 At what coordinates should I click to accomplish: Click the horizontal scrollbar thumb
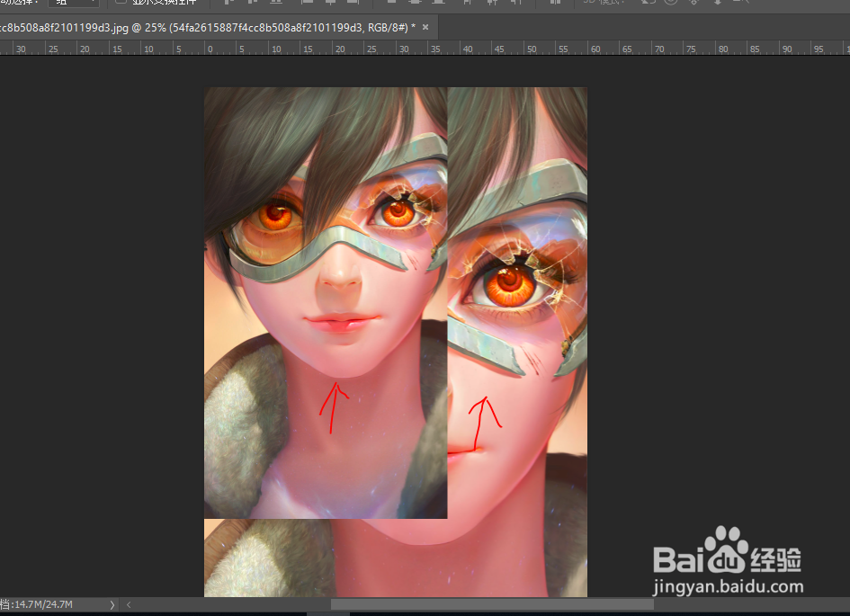point(492,604)
